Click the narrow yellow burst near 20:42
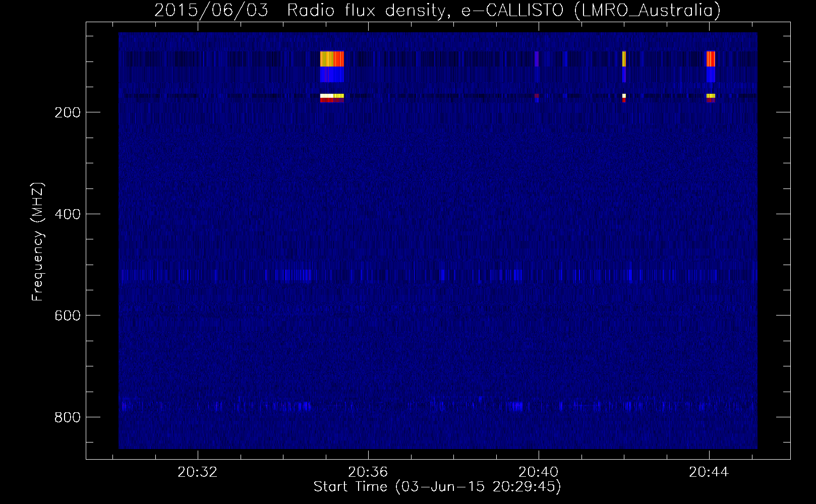The width and height of the screenshot is (816, 504). click(x=624, y=59)
